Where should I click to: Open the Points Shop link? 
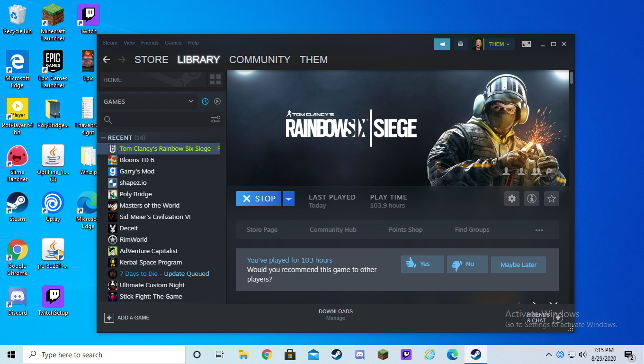pos(405,230)
